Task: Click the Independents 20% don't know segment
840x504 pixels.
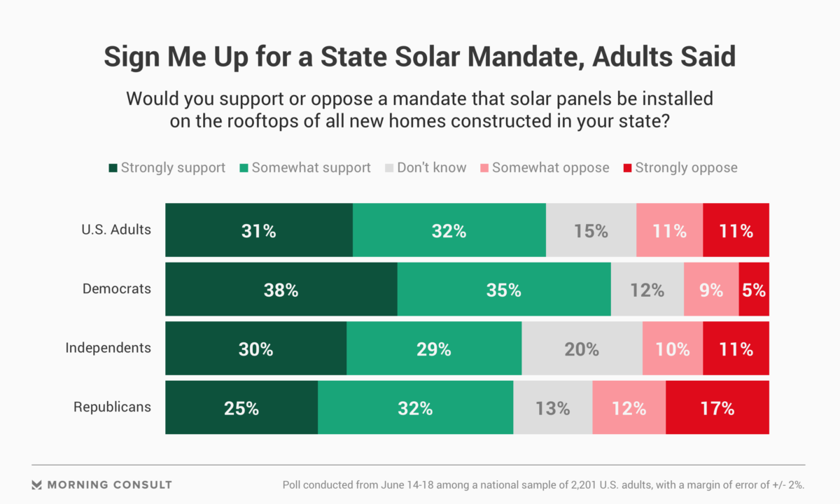Action: (582, 348)
